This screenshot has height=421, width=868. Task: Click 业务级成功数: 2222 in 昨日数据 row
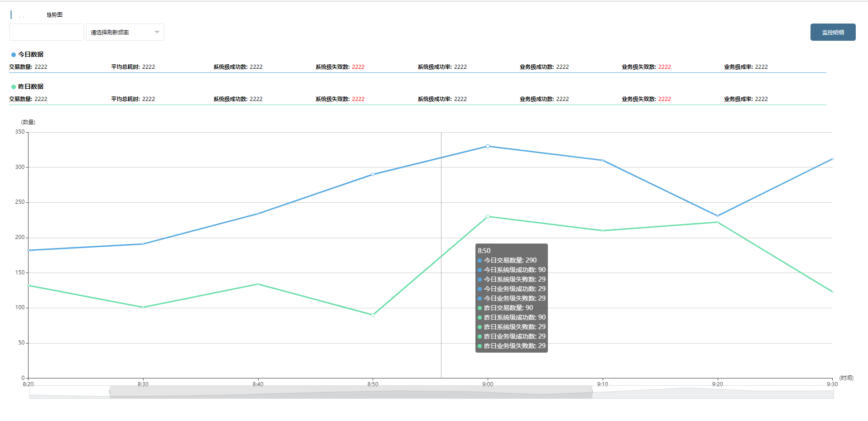coord(544,99)
